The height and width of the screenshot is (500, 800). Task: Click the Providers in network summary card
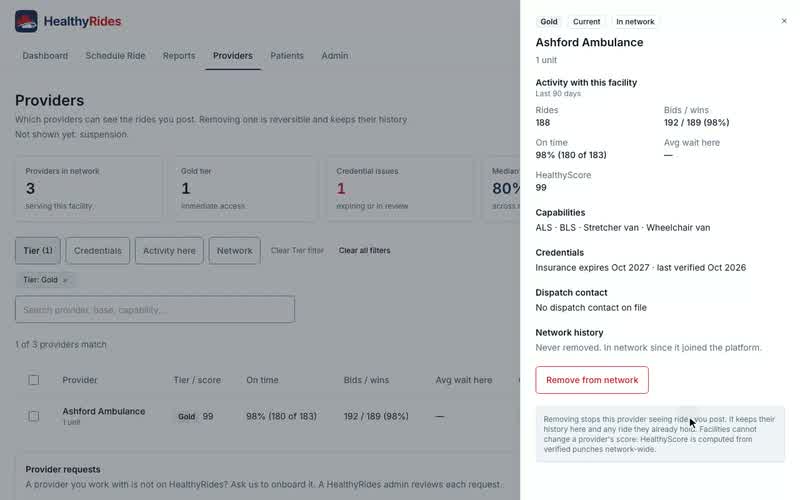[89, 188]
